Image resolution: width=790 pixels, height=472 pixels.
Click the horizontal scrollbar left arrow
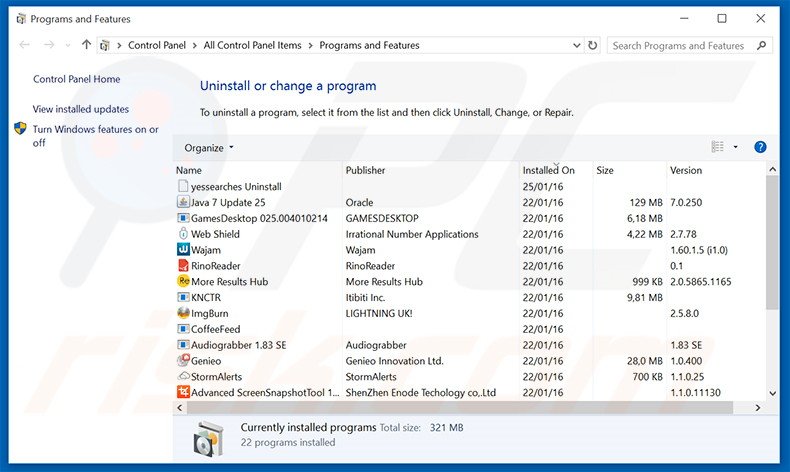(179, 408)
